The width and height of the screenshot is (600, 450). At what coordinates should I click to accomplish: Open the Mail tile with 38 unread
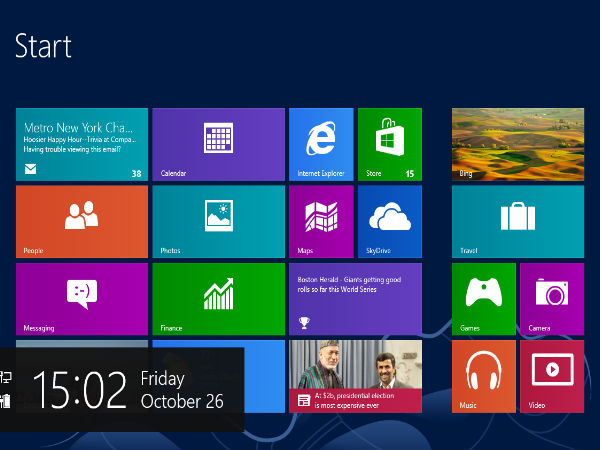point(82,144)
